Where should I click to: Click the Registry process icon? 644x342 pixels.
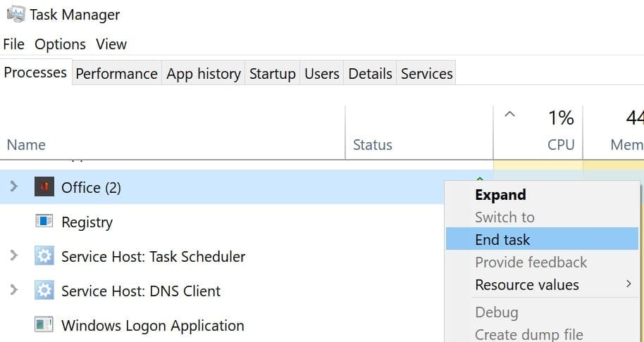tap(44, 222)
